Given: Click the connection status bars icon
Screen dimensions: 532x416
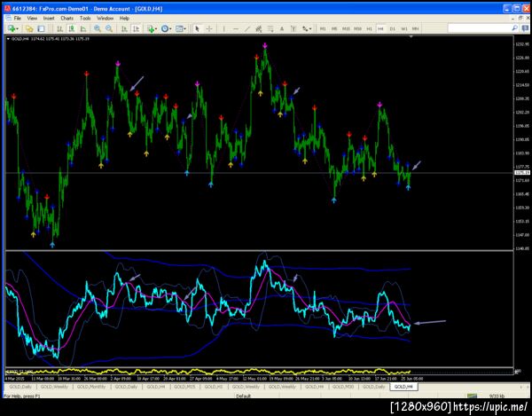Looking at the screenshot, I should pyautogui.click(x=472, y=396).
